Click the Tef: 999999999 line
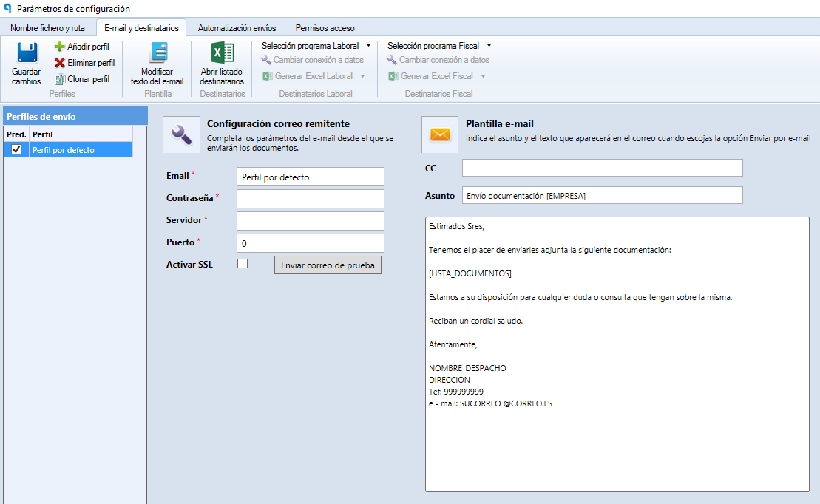820x504 pixels. [456, 392]
